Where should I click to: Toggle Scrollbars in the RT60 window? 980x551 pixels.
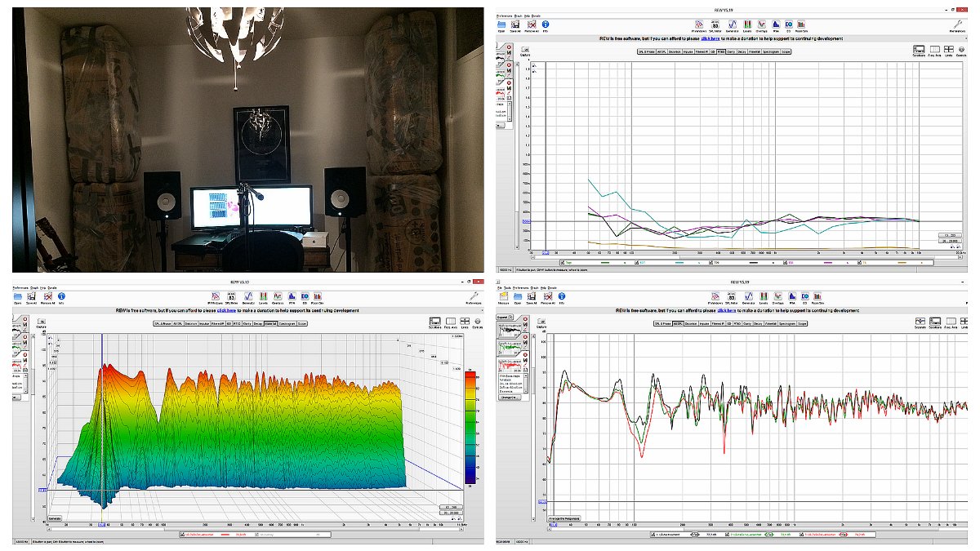[x=920, y=51]
